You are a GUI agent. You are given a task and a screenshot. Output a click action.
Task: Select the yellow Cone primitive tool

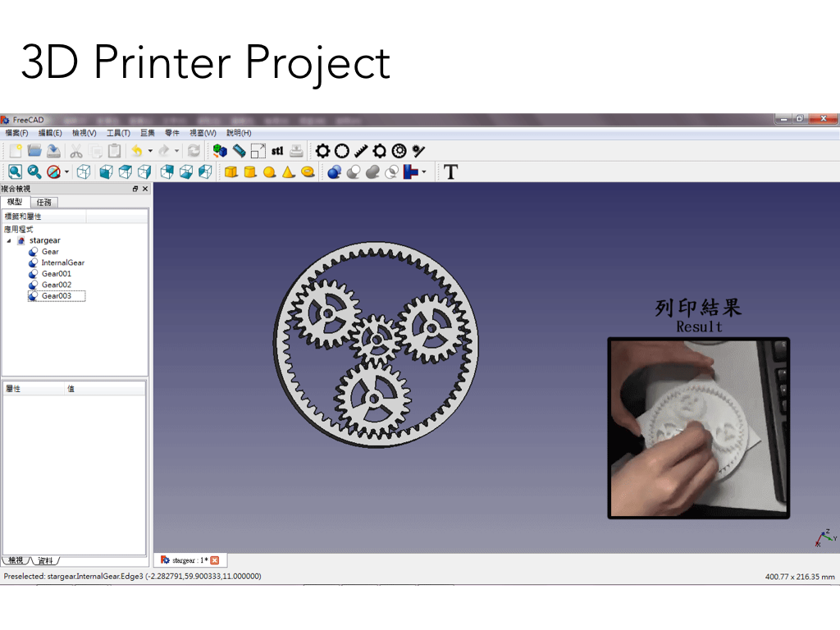point(288,171)
